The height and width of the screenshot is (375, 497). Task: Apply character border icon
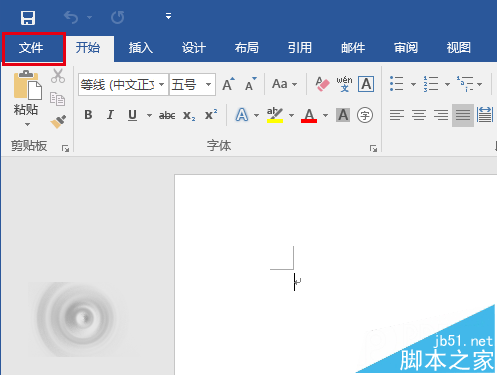click(x=366, y=84)
